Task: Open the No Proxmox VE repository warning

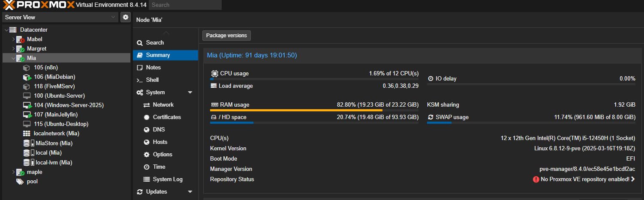Action: pos(584,179)
